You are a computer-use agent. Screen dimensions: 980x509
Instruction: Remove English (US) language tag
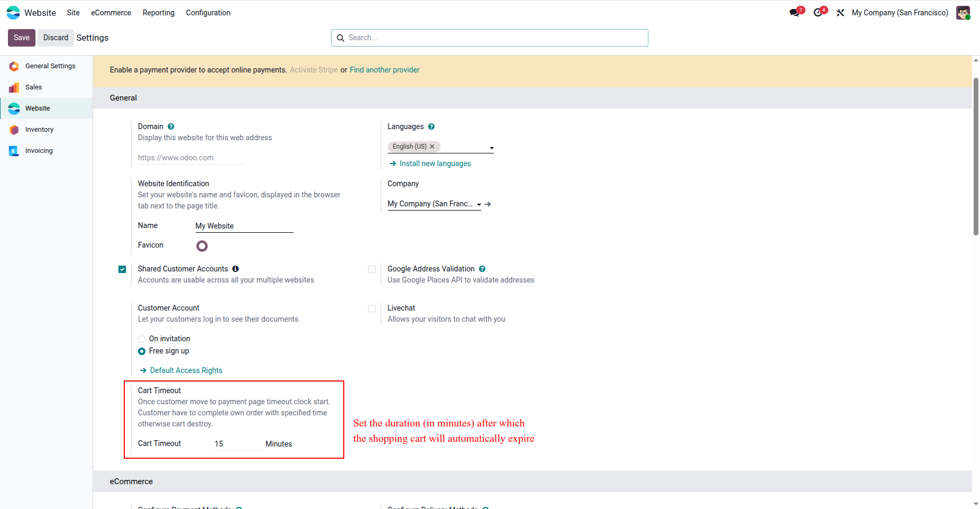click(x=432, y=147)
